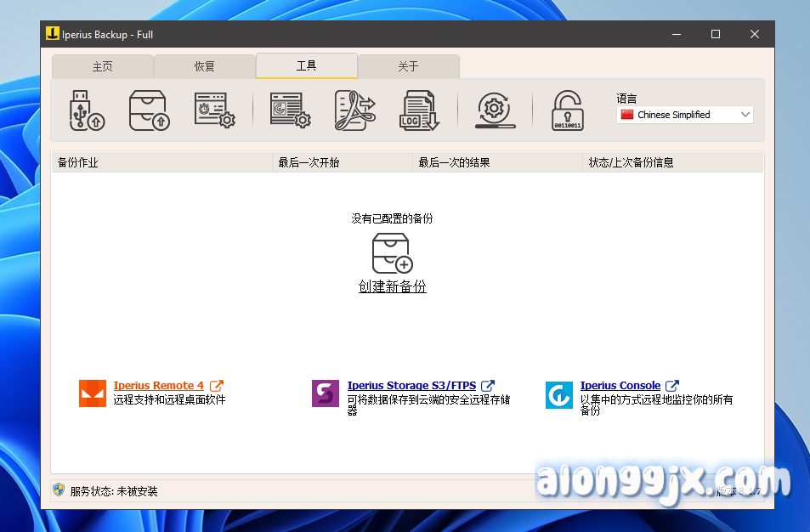Open the Iperius Console link

point(620,386)
